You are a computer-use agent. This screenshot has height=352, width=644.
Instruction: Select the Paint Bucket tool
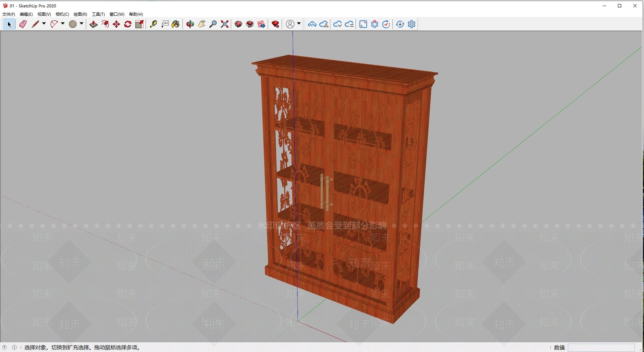coord(176,25)
